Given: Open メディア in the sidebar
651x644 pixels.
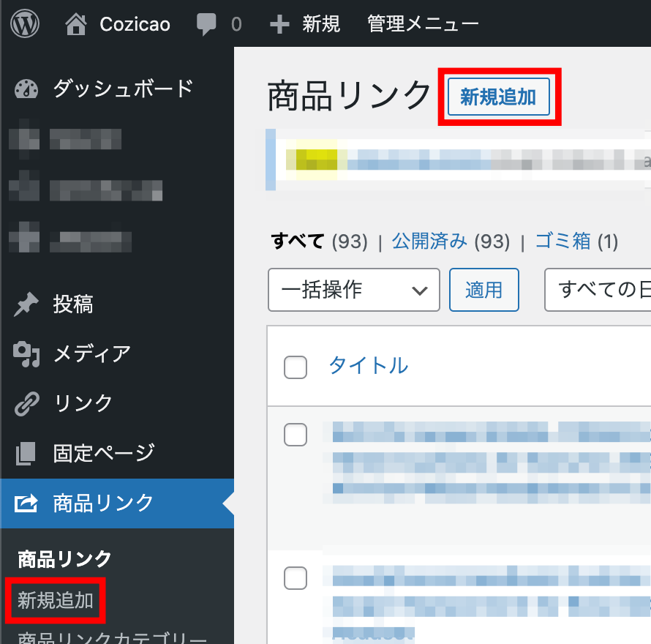Looking at the screenshot, I should pos(92,353).
